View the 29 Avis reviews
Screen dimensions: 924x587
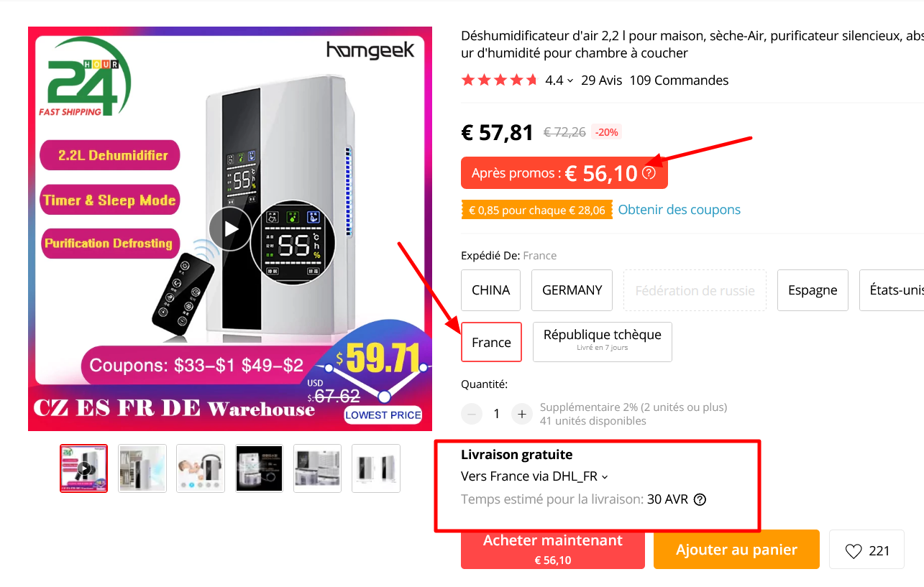[602, 80]
